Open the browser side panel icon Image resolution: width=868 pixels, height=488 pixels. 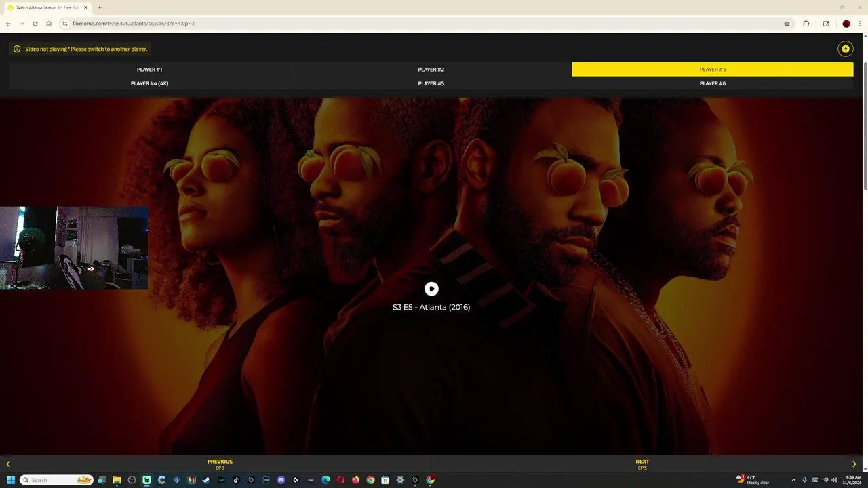[826, 24]
